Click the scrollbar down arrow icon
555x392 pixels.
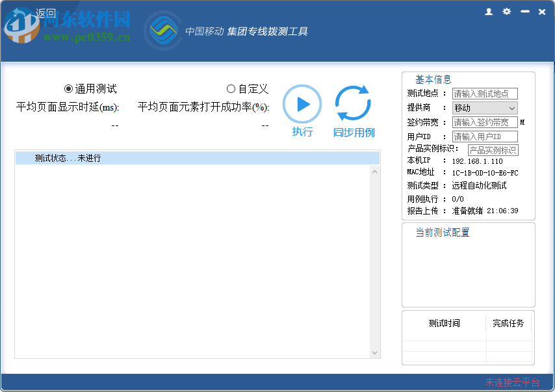click(x=374, y=353)
